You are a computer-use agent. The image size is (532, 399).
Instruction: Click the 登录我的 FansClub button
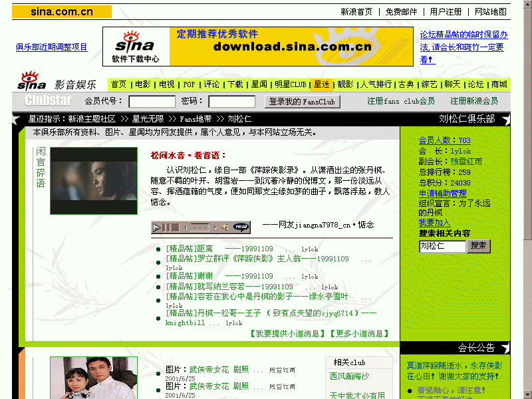(x=303, y=102)
